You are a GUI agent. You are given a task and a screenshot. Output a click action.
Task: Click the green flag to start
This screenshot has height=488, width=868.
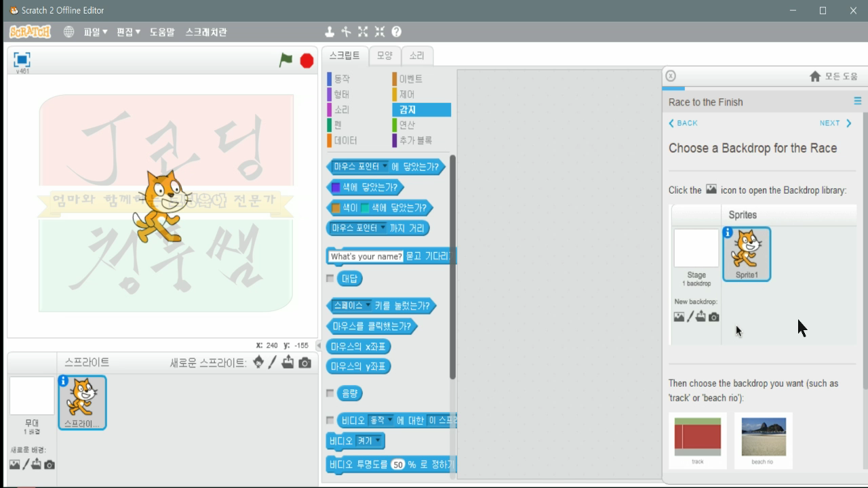pyautogui.click(x=286, y=60)
